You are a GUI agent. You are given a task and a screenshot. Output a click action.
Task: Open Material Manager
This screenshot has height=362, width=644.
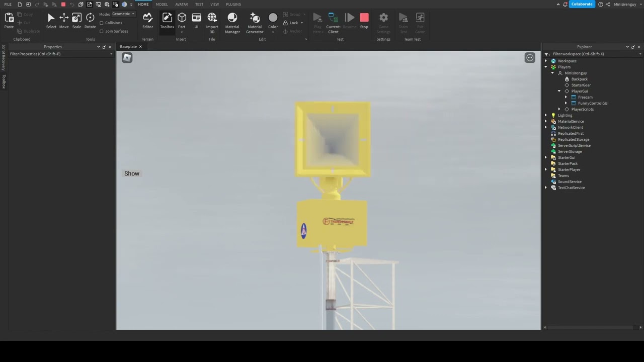232,23
